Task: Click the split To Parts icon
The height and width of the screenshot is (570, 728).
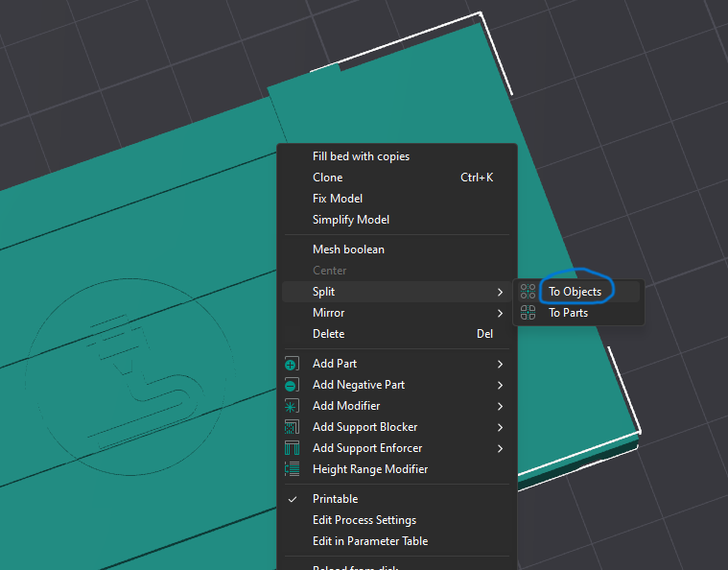Action: (x=528, y=313)
